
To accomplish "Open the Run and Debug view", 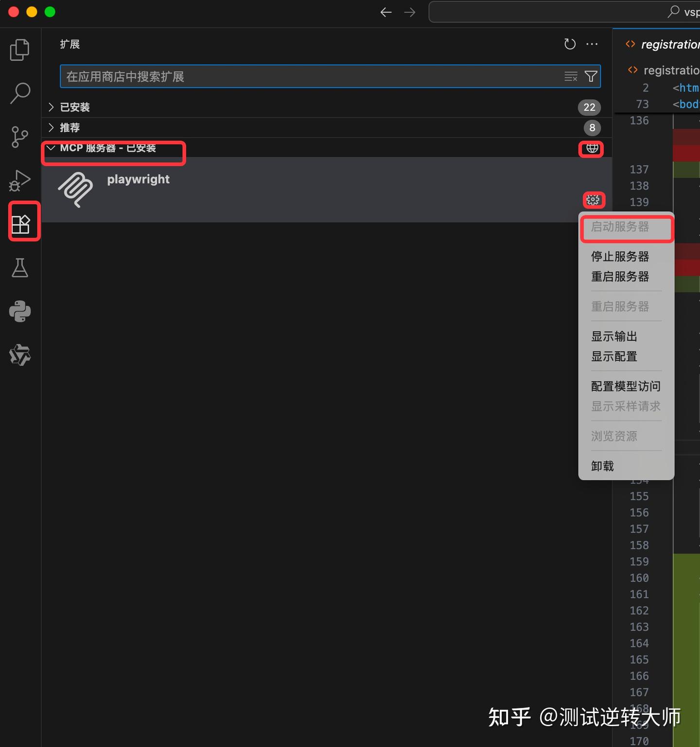I will [x=19, y=180].
